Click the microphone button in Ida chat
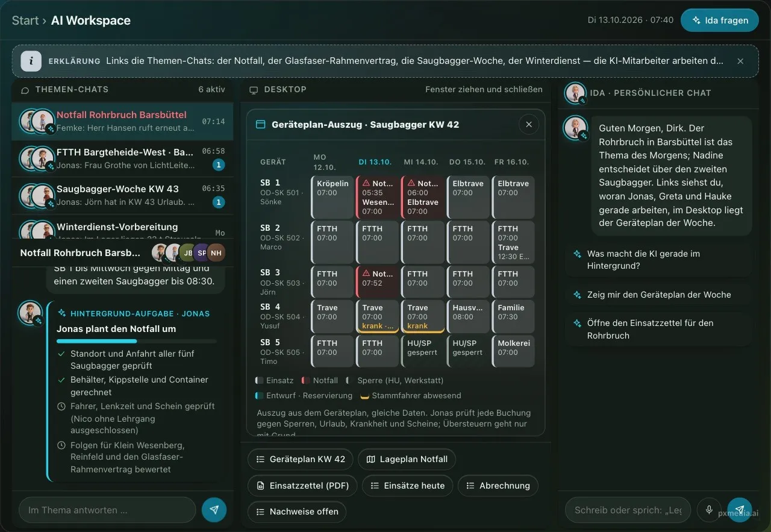This screenshot has height=532, width=771. tap(709, 510)
